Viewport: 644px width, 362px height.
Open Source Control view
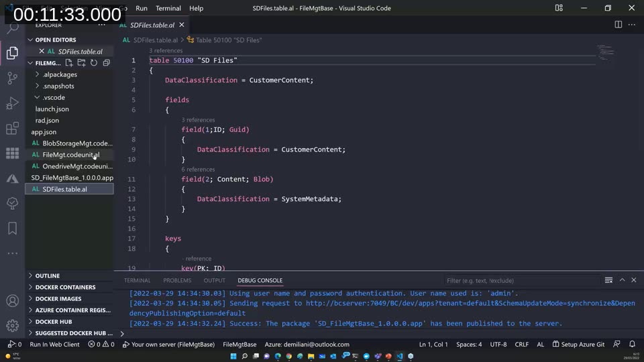[x=12, y=78]
